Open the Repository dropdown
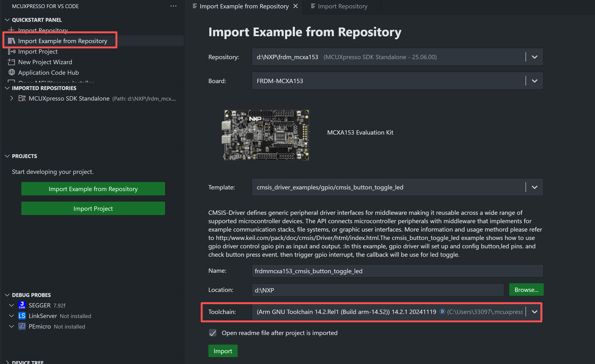 [534, 57]
